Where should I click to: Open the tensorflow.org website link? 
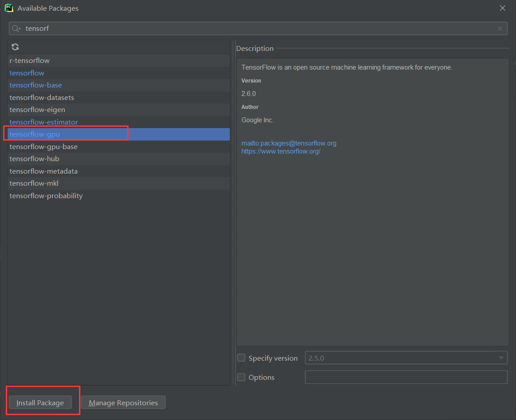click(281, 151)
